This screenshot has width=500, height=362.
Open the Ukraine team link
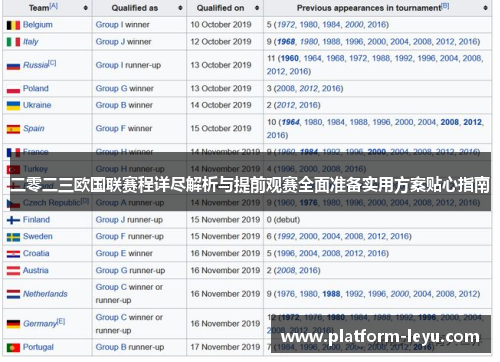point(37,105)
